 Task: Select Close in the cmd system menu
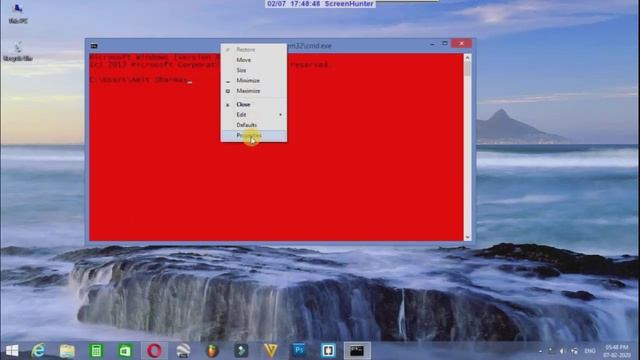tap(253, 104)
